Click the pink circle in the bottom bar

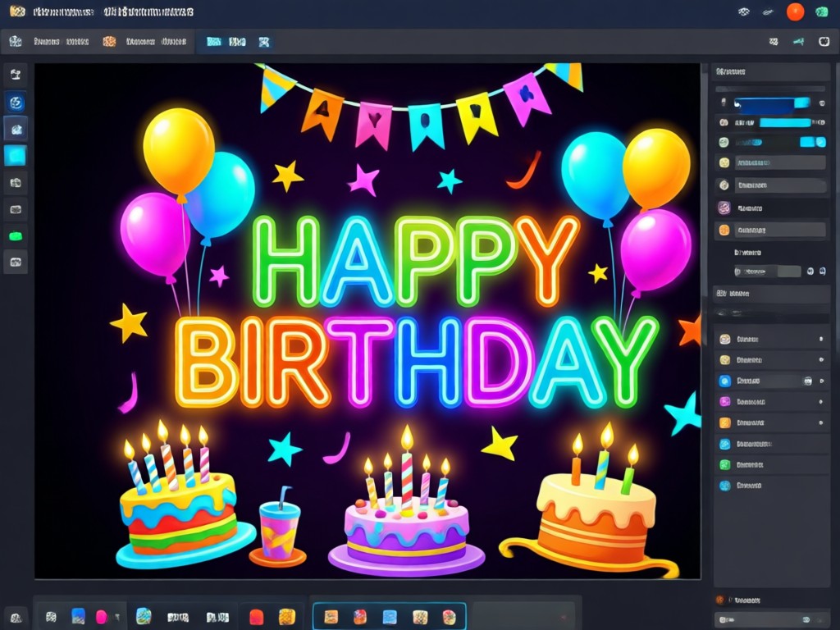(101, 617)
